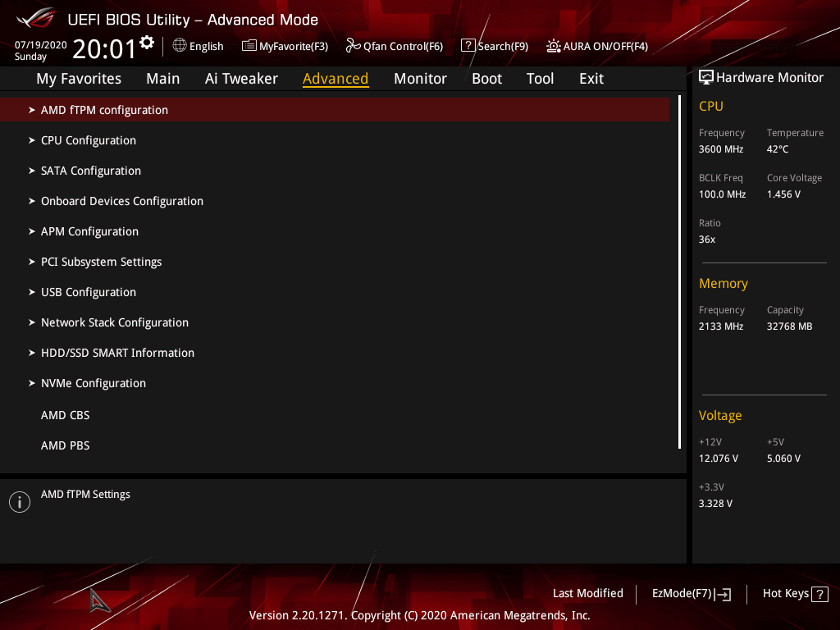Screen dimensions: 840x630
Task: Click CPU temperature value 42°C
Action: (x=778, y=149)
